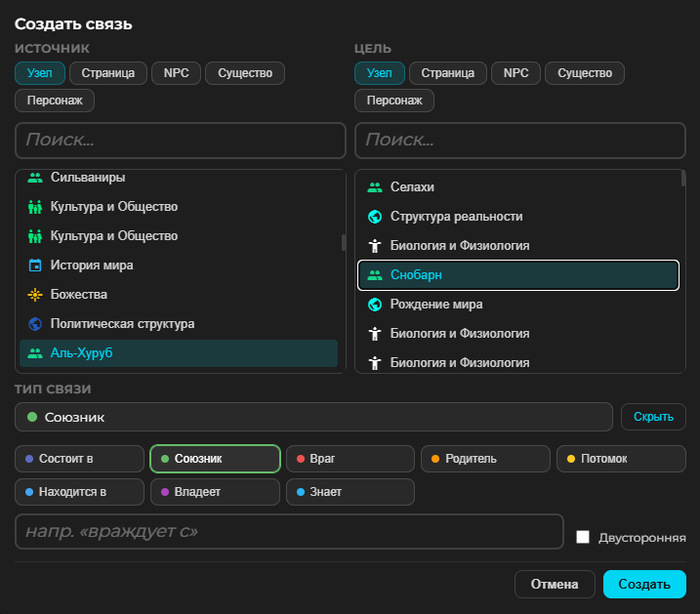Viewport: 700px width, 614px height.
Task: Pick the Враг relation type
Action: [x=350, y=459]
